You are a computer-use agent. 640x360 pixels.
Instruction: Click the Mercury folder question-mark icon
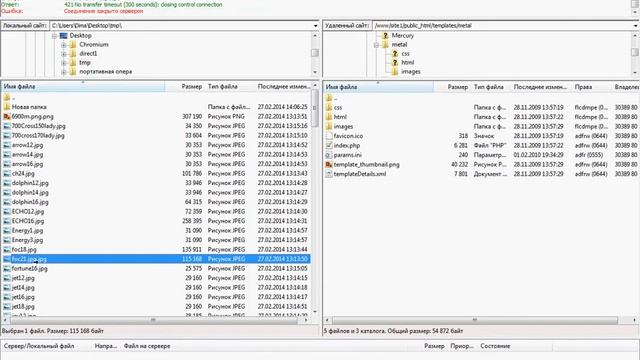(x=385, y=36)
